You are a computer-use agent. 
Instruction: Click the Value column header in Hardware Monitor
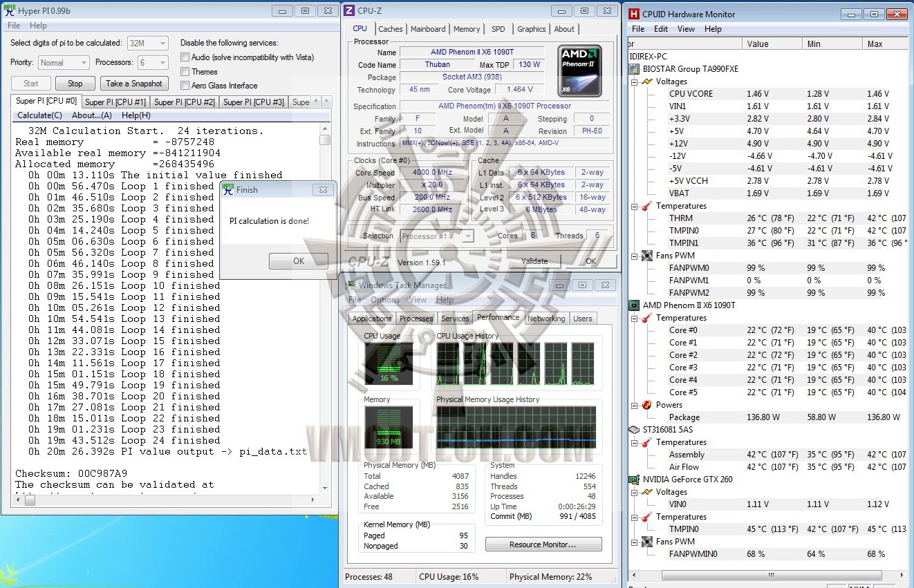(x=772, y=44)
